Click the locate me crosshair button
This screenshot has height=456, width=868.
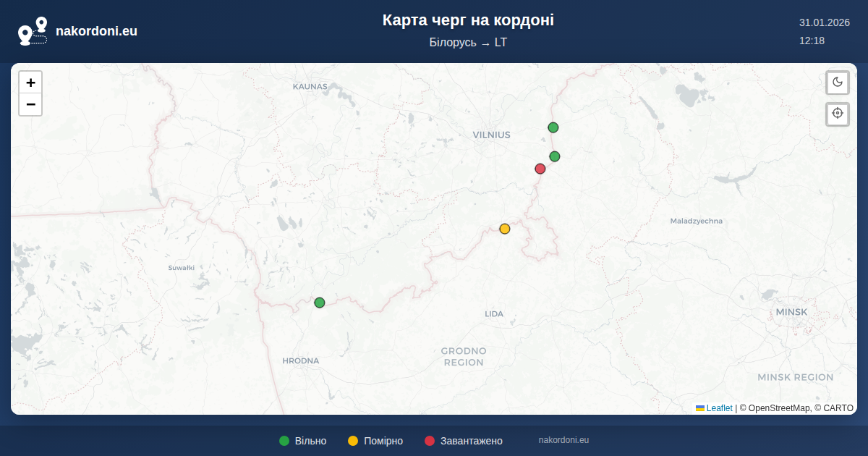click(838, 114)
